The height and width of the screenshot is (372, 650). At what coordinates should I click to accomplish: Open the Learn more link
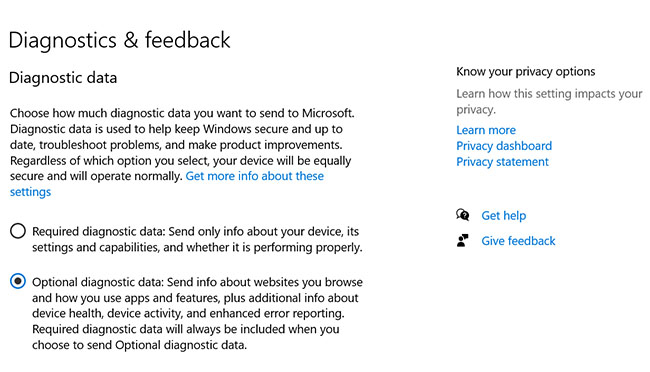pos(486,130)
